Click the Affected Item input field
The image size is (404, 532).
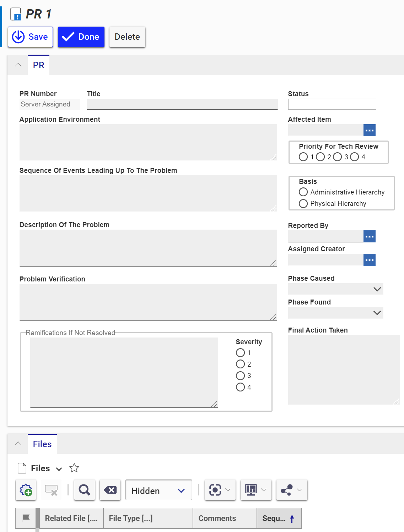click(x=326, y=130)
